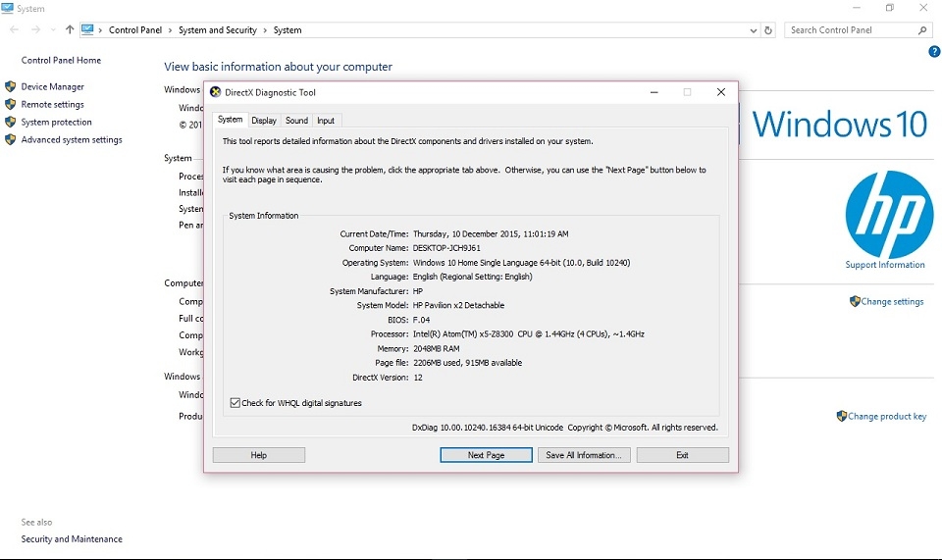942x560 pixels.
Task: Click Save All Information button
Action: [x=584, y=455]
